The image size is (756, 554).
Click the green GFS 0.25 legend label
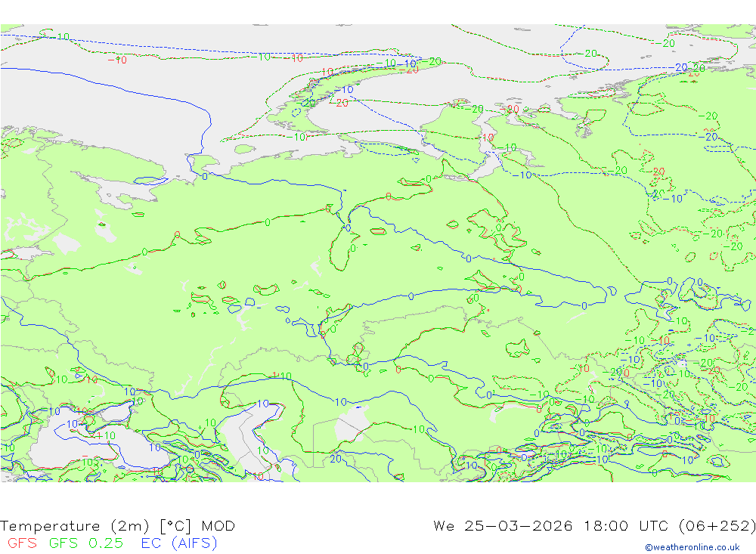click(x=86, y=543)
